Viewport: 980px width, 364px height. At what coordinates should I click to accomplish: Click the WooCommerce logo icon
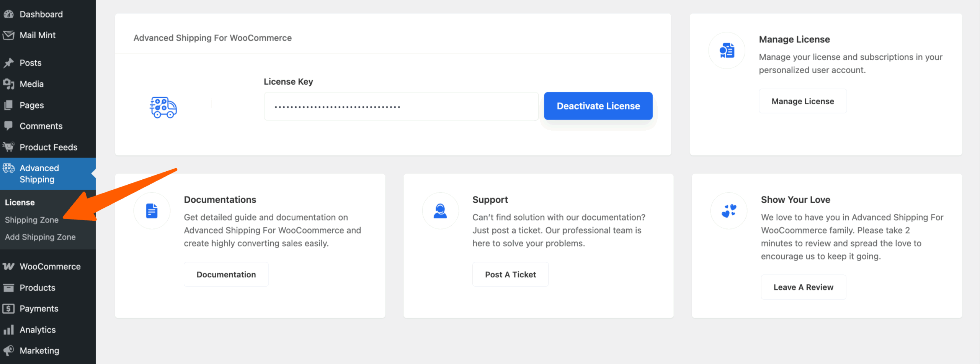(8, 266)
